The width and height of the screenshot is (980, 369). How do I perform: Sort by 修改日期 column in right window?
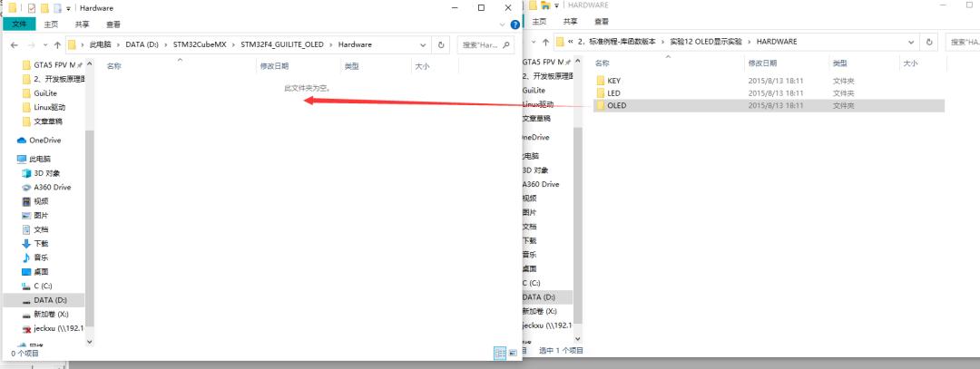coord(762,63)
